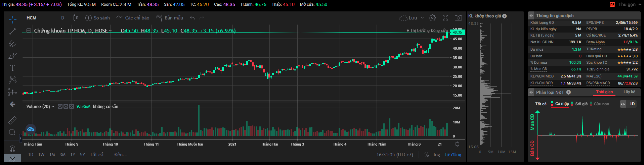Toggle percent scale on price axis
Viewport: 644px width, 165px height.
[427, 155]
